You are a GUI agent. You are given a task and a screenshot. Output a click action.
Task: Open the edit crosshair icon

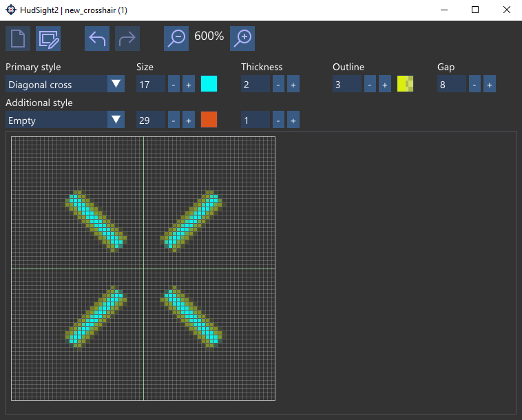[48, 39]
